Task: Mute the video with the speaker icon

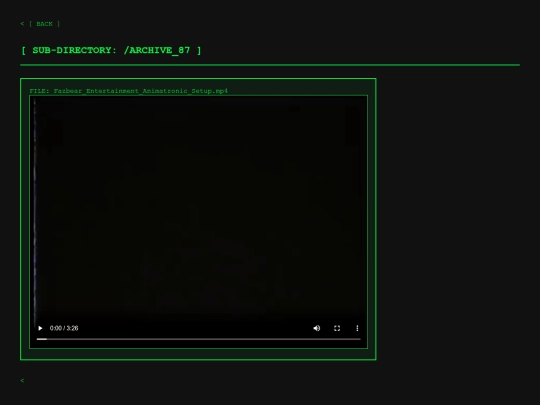Action: tap(316, 328)
